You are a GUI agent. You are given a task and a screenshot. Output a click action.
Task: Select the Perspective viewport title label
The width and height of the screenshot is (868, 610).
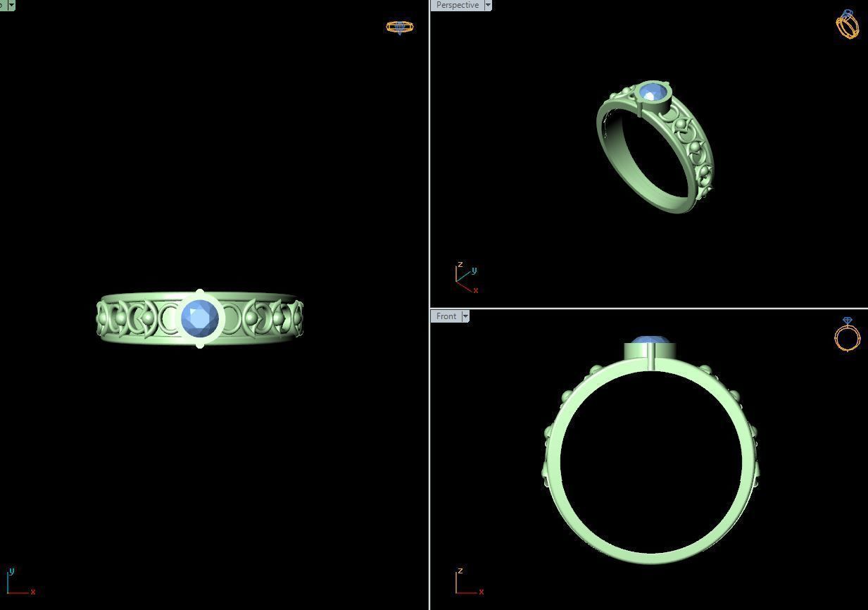point(457,5)
